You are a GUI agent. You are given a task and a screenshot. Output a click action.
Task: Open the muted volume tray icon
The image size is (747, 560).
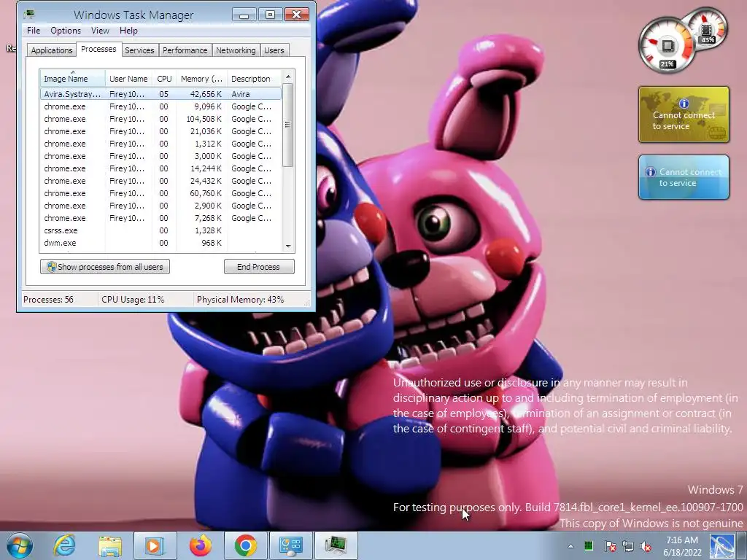646,546
